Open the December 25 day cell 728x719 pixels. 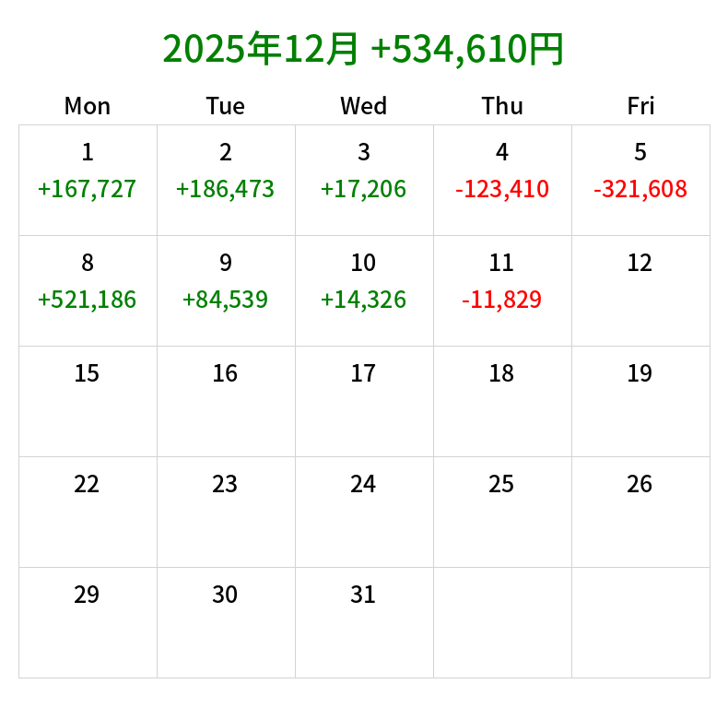pyautogui.click(x=502, y=512)
